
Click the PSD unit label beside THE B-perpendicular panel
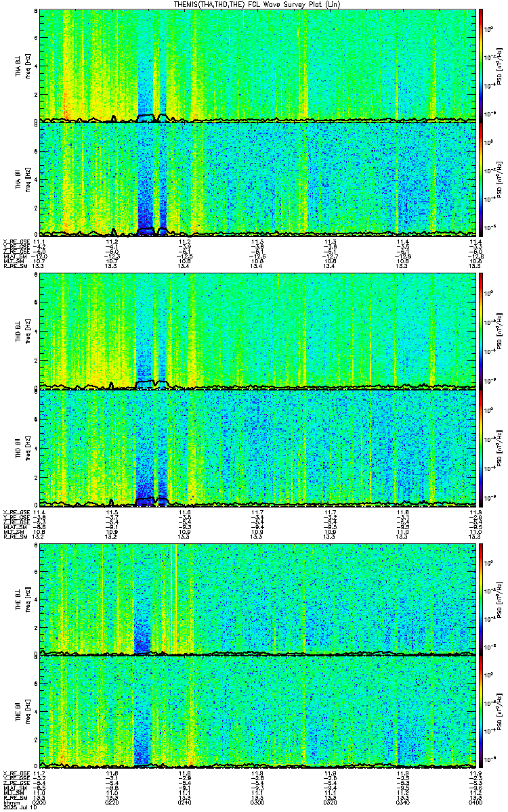(499, 599)
